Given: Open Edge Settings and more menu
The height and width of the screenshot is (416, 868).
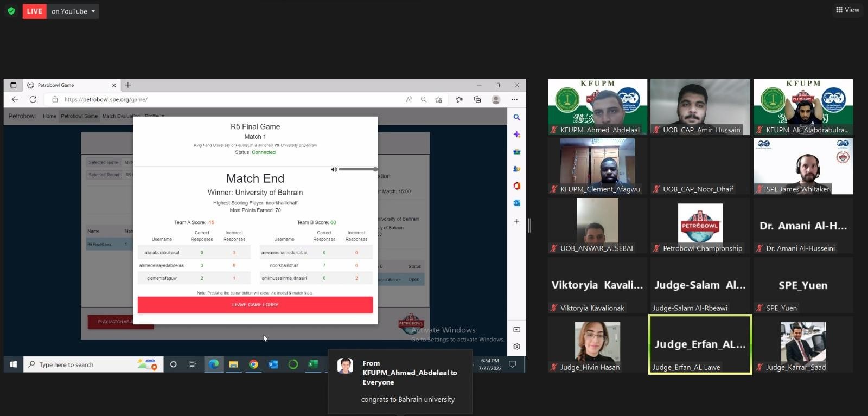Looking at the screenshot, I should (x=514, y=99).
